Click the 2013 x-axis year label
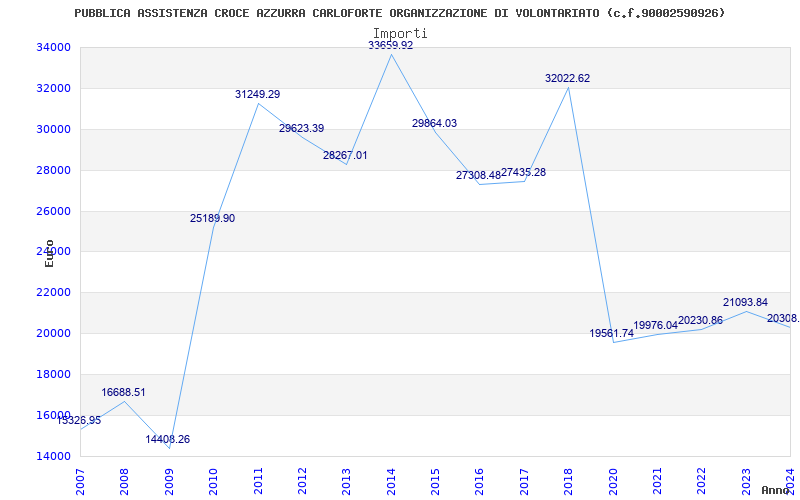800x500 pixels. pyautogui.click(x=346, y=482)
